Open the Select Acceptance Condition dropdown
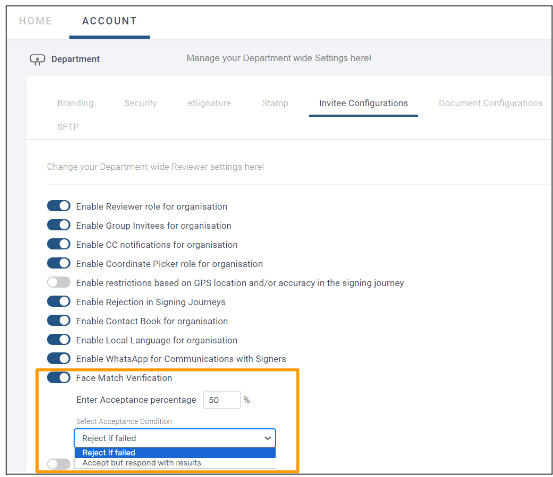 pyautogui.click(x=175, y=438)
